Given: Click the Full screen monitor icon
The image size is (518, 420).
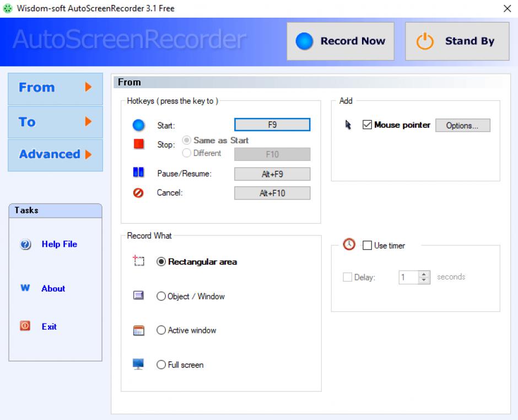Looking at the screenshot, I should pyautogui.click(x=138, y=364).
